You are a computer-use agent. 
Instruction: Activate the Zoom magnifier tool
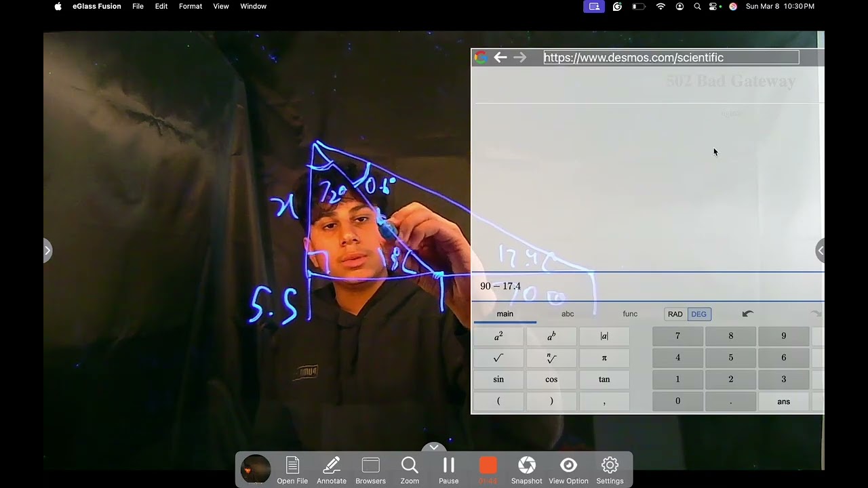[410, 470]
